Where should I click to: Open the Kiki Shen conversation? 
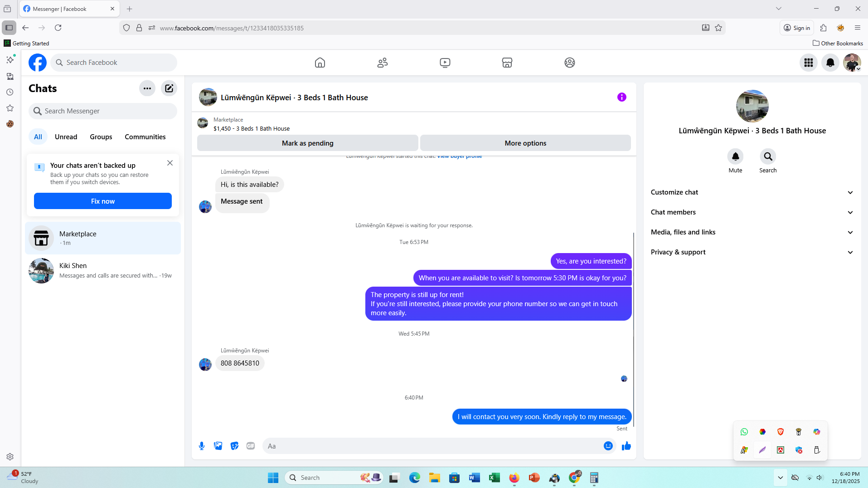[x=103, y=271]
